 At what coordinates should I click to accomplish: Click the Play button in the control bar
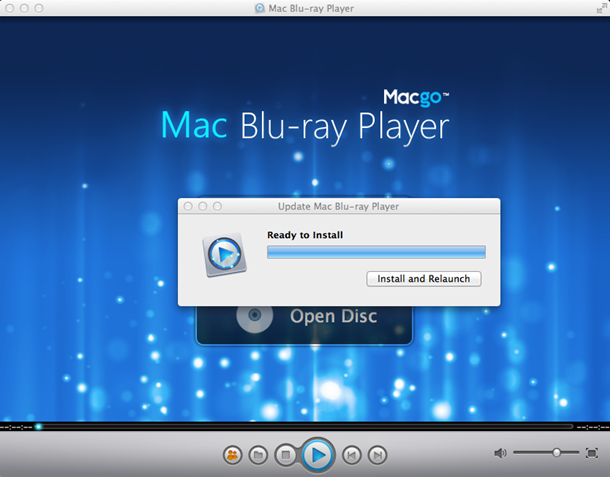[x=317, y=455]
